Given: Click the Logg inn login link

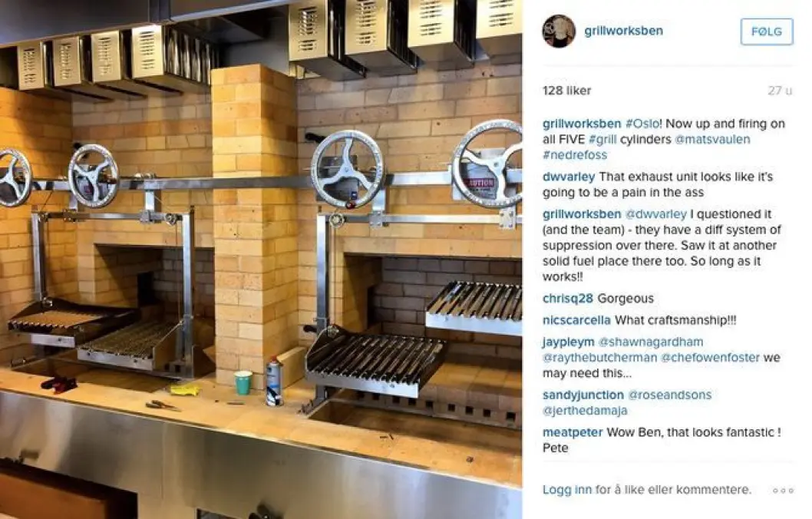Looking at the screenshot, I should point(566,490).
